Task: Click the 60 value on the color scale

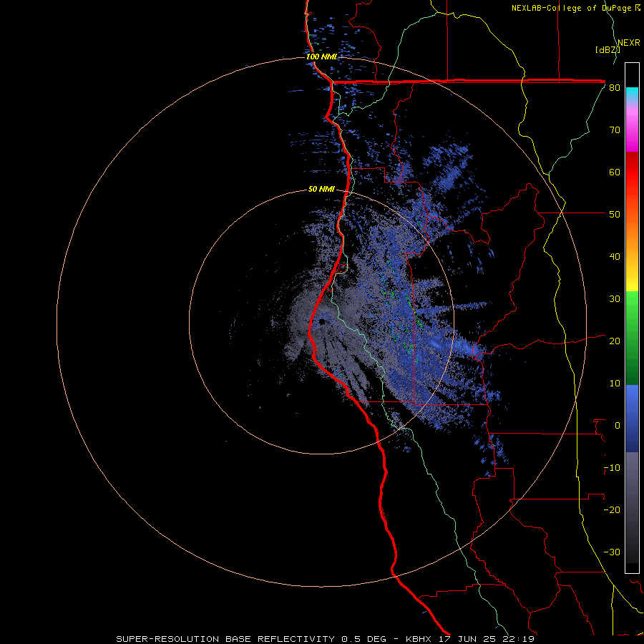Action: coord(615,172)
